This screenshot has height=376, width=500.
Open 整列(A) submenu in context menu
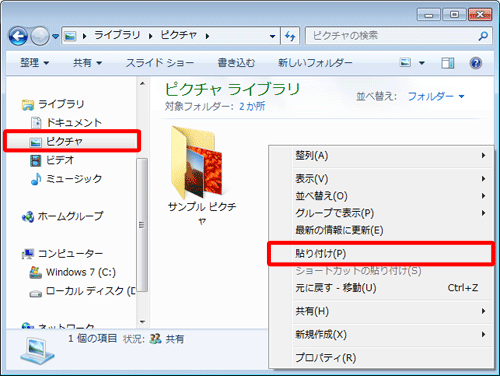pyautogui.click(x=381, y=155)
